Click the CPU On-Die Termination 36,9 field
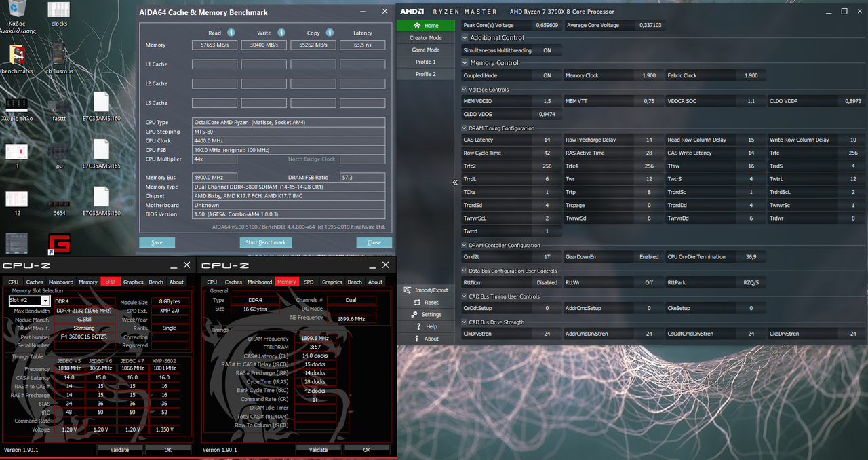The width and height of the screenshot is (868, 460). tap(751, 257)
